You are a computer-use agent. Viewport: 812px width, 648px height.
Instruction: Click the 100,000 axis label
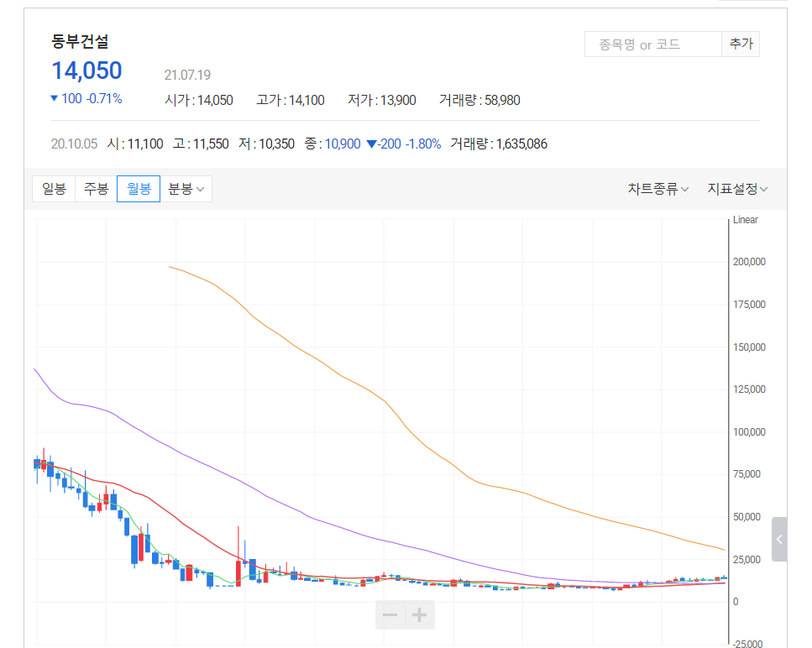pos(749,432)
